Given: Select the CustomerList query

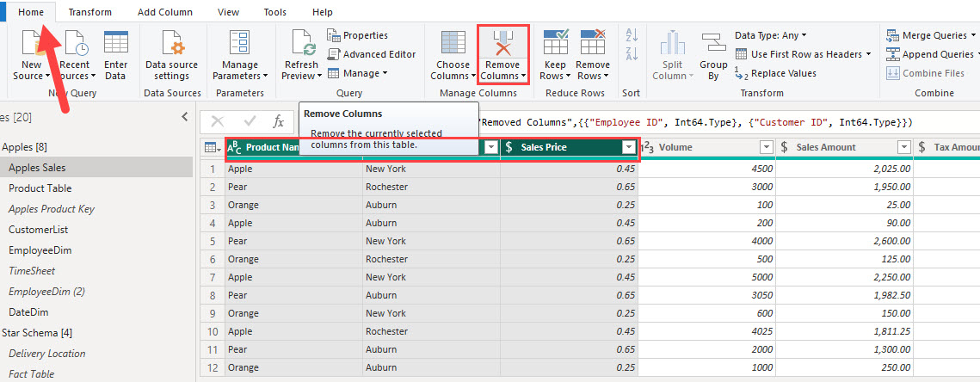Looking at the screenshot, I should coord(96,230).
